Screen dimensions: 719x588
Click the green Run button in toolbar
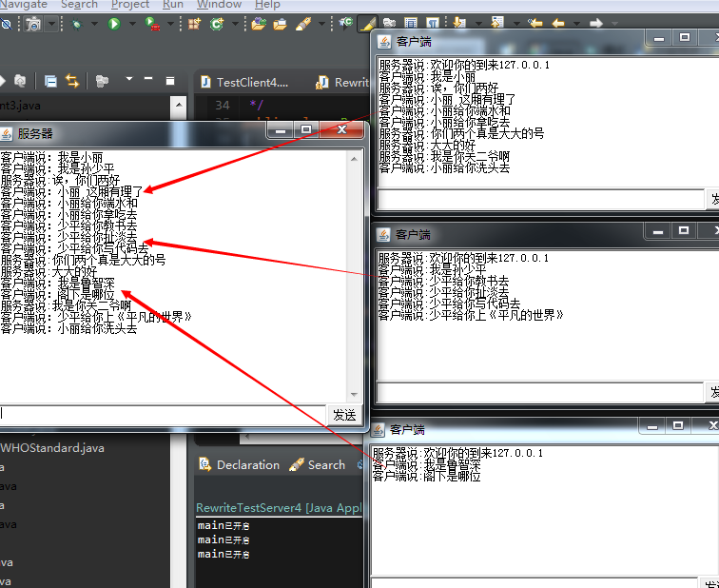[x=114, y=24]
